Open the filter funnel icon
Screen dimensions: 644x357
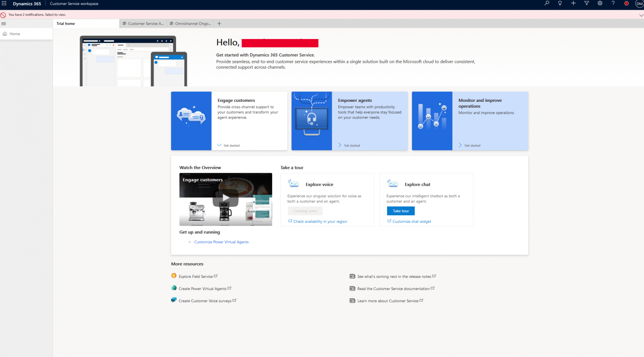click(587, 3)
